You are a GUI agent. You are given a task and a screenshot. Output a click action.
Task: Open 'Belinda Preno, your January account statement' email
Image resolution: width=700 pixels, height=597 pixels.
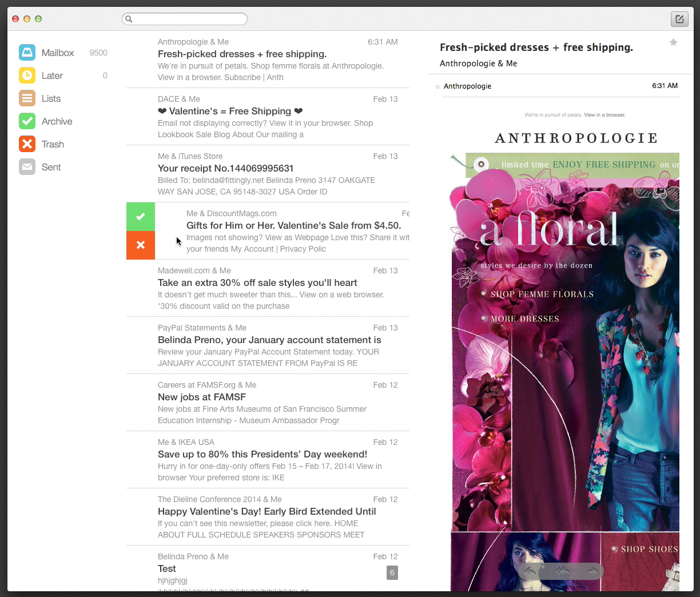268,345
